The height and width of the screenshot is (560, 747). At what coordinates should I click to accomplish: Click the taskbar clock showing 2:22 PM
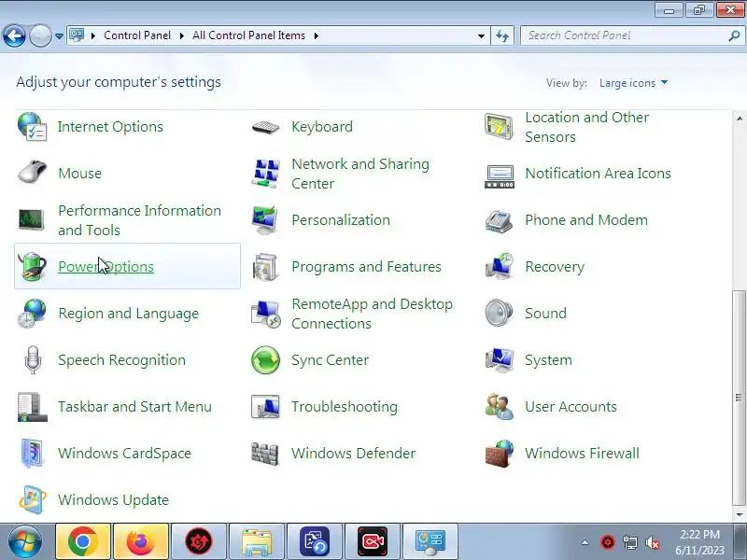coord(699,542)
